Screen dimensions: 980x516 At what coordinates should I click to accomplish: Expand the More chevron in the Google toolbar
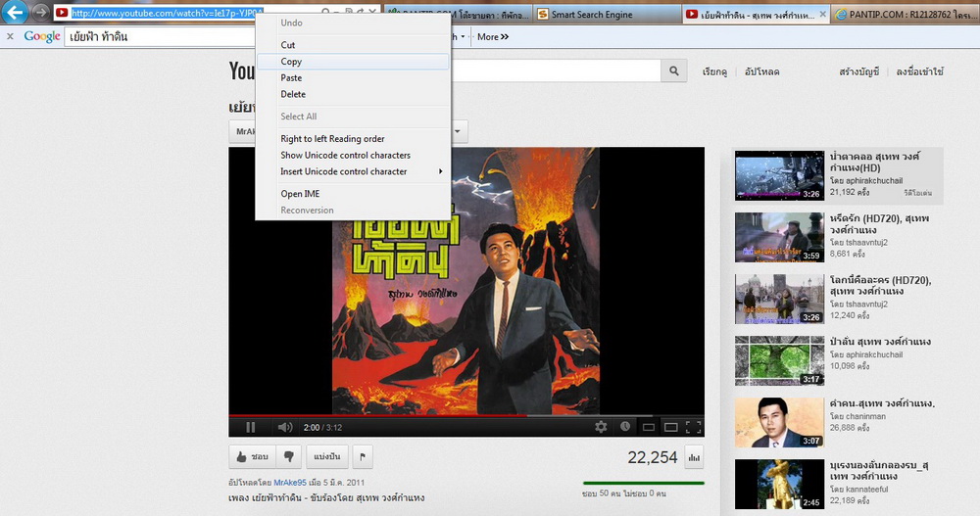point(493,37)
